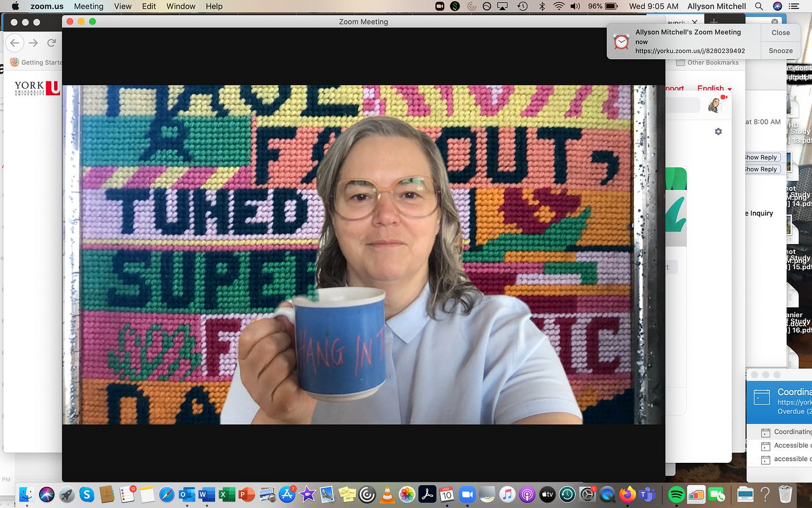Click volume speaker icon in menu bar

pyautogui.click(x=576, y=6)
